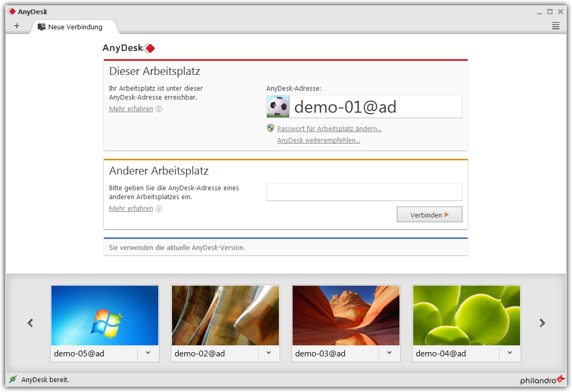The height and width of the screenshot is (392, 572).
Task: Click the info icon under Dieser Arbeitsplatz
Action: click(159, 108)
